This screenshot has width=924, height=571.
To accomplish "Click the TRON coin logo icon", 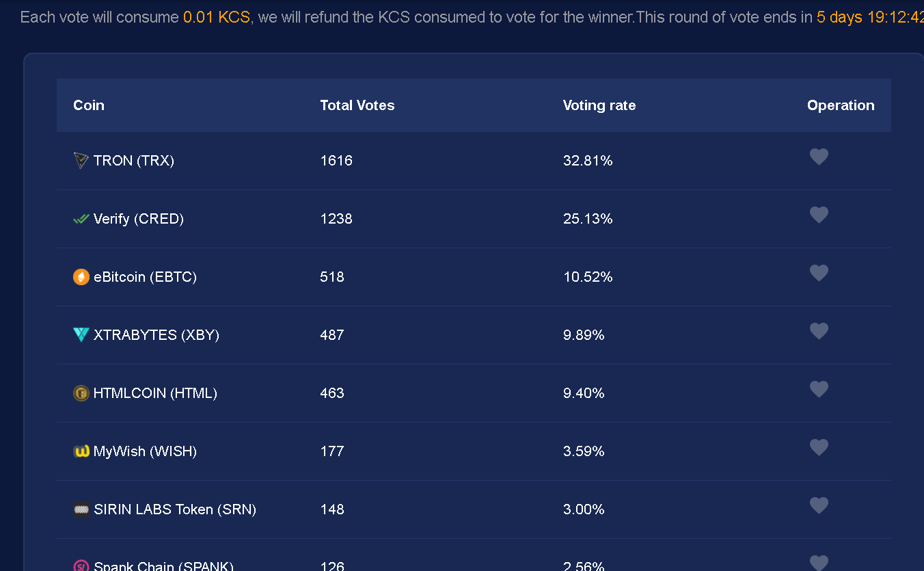I will [81, 161].
